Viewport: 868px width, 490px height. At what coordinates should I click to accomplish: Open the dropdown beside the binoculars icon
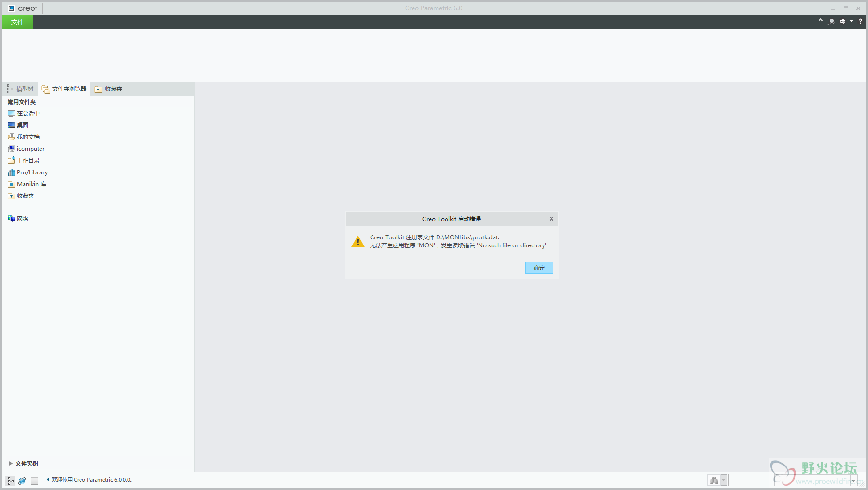pyautogui.click(x=724, y=481)
